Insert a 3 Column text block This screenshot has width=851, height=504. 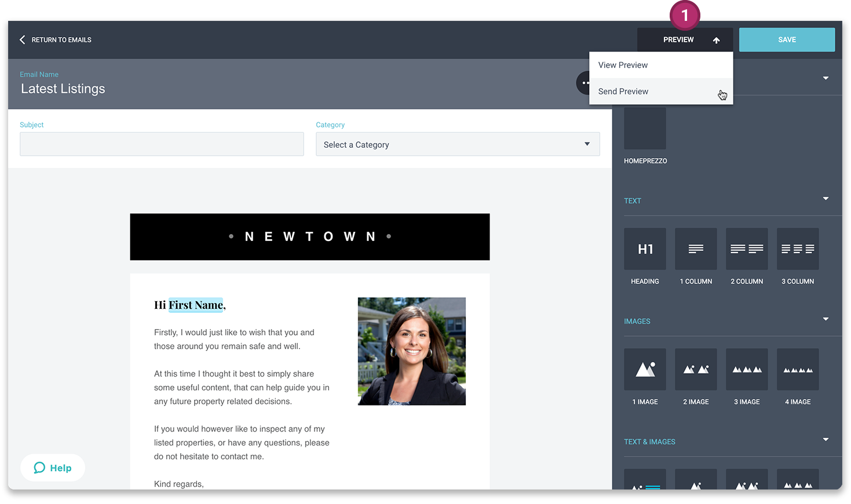point(798,249)
